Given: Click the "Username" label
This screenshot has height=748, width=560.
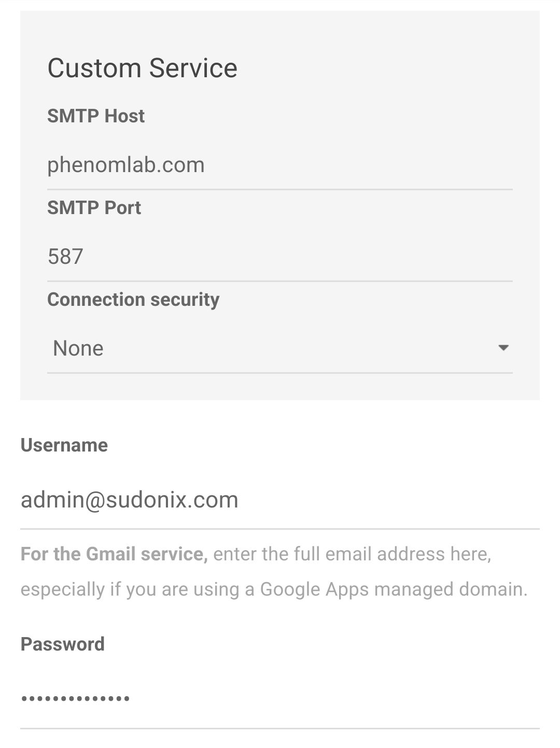Looking at the screenshot, I should pos(64,445).
